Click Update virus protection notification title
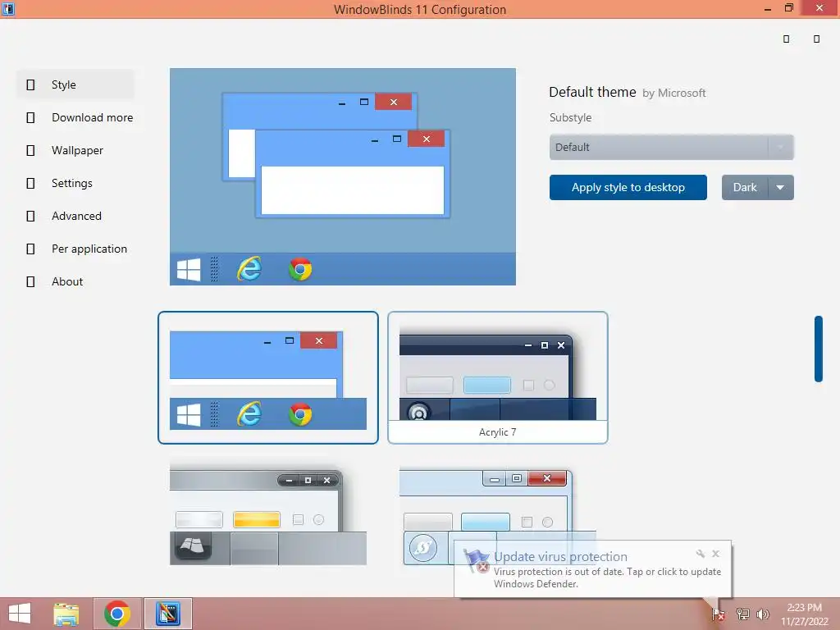The image size is (840, 630). 560,557
